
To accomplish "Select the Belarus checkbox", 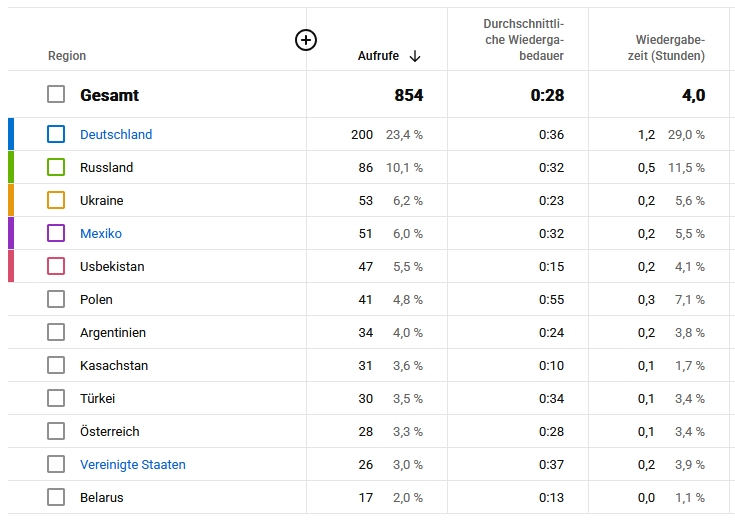I will (56, 497).
